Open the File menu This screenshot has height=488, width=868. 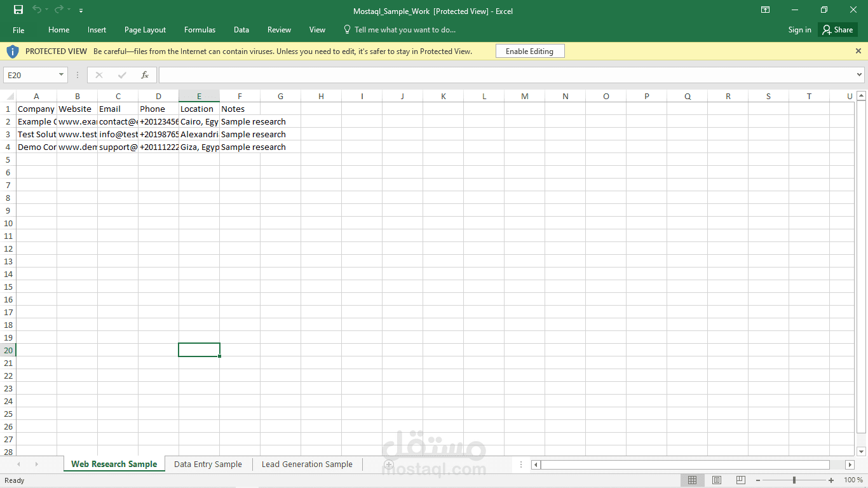(x=18, y=30)
